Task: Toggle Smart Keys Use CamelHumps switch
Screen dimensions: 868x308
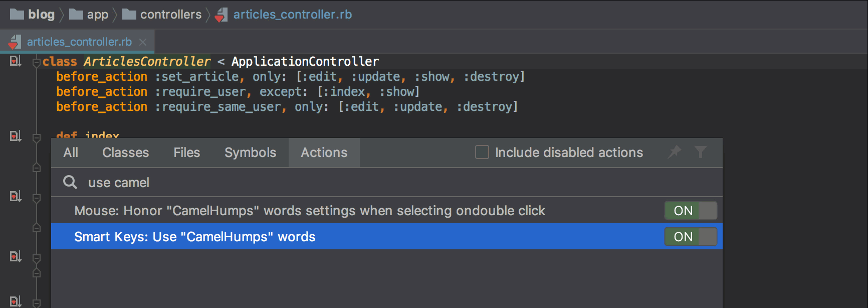Action: click(x=691, y=237)
